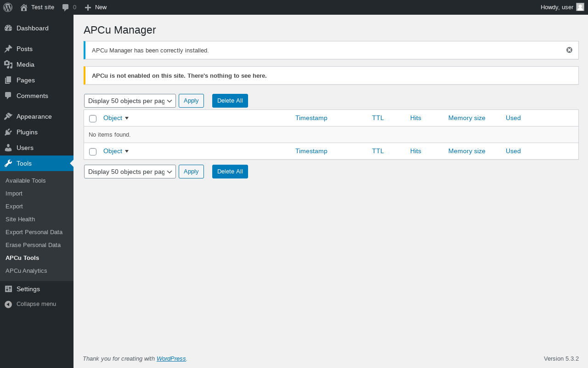This screenshot has width=588, height=368.
Task: Click the Dashboard gauge icon
Action: [x=8, y=28]
